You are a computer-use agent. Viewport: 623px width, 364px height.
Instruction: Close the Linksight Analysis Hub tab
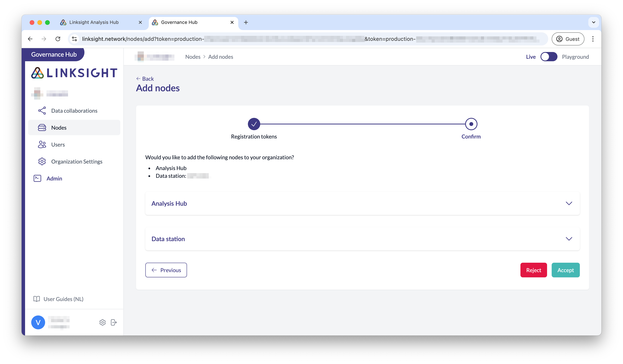pos(140,22)
